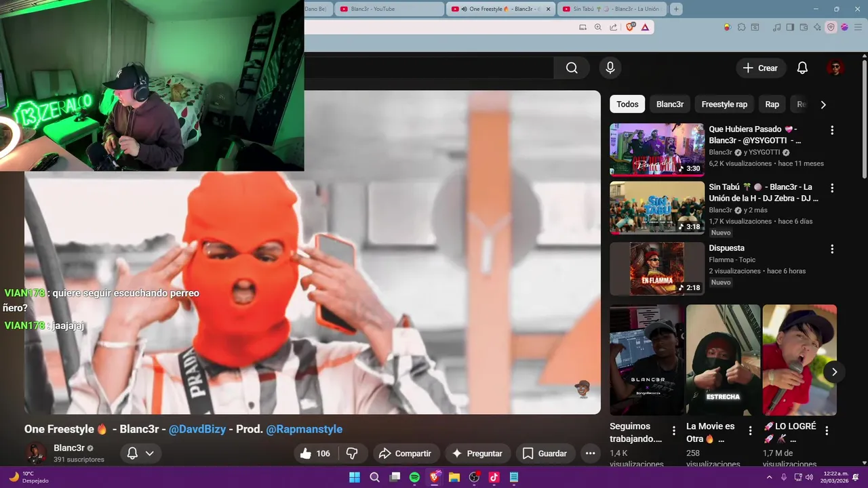Image resolution: width=868 pixels, height=488 pixels.
Task: Show next shorts with the arrow button
Action: 835,371
